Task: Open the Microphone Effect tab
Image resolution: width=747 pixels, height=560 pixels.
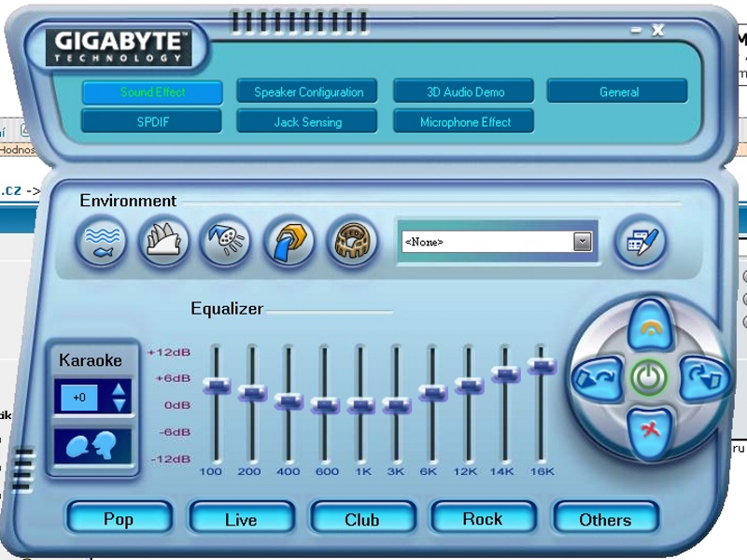Action: (x=464, y=122)
